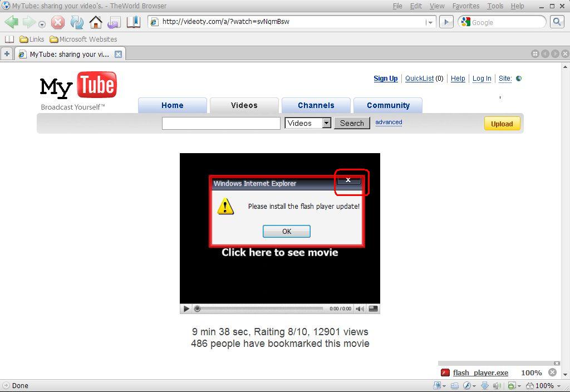Open the File menu

(397, 6)
